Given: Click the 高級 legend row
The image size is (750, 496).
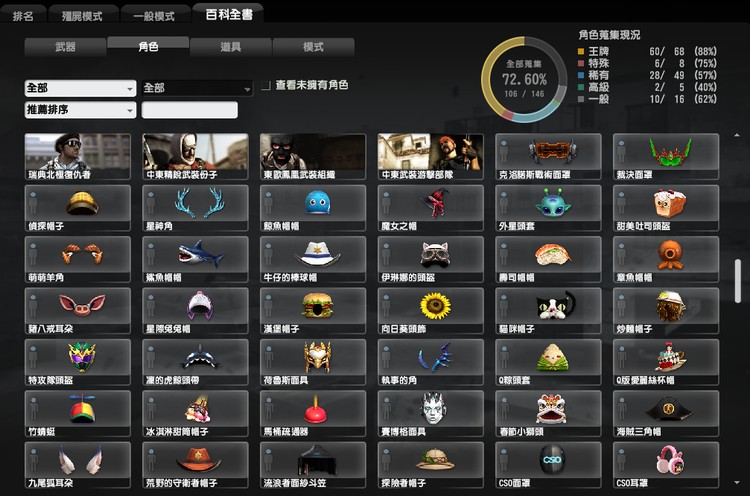Looking at the screenshot, I should (648, 87).
